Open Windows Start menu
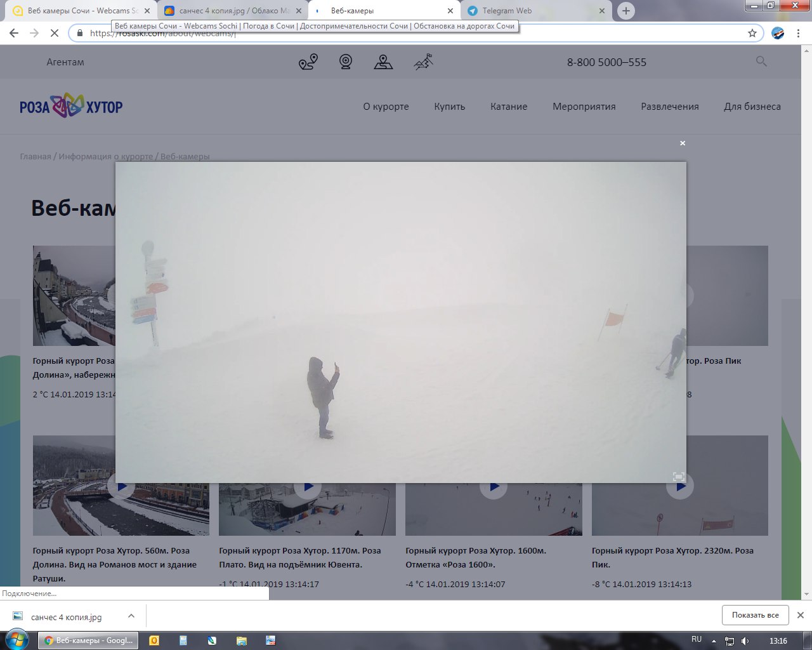 tap(17, 640)
